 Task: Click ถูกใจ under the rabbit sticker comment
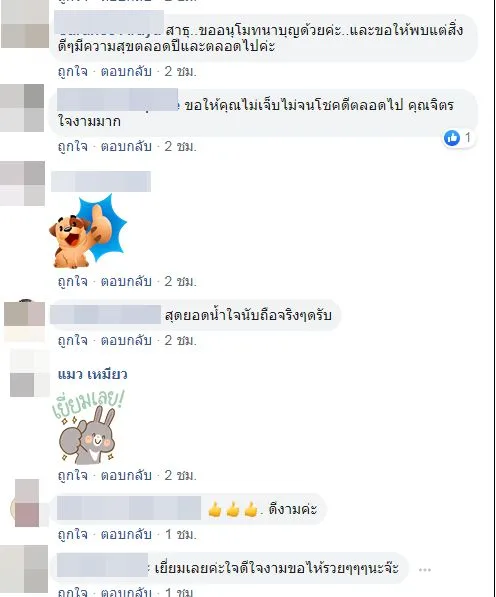[72, 476]
